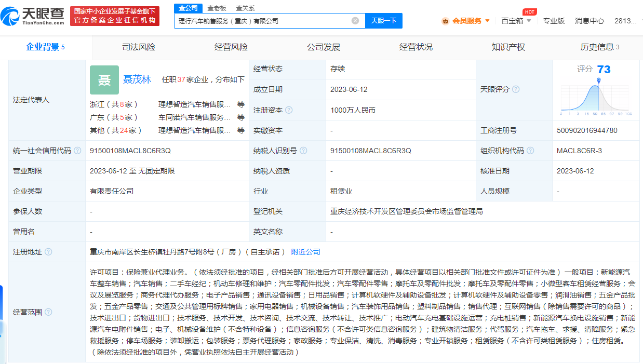Clear the search box with the X icon
643x364 pixels.
click(355, 21)
